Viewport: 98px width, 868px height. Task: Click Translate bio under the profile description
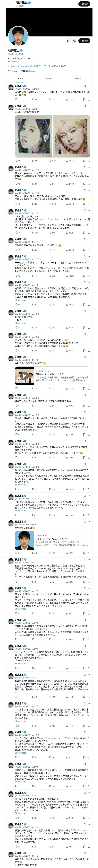[x=14, y=62]
